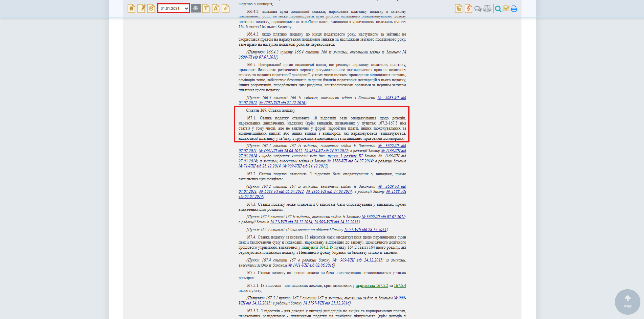Click paragraph starting '167.5. Ставки податку на пасивні'

(322, 275)
